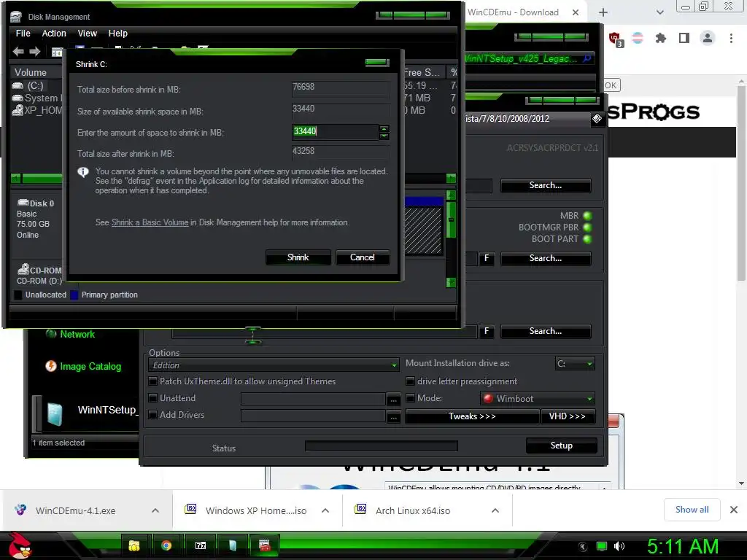Increase shrink amount with up spinner
The image size is (747, 560).
coord(384,128)
